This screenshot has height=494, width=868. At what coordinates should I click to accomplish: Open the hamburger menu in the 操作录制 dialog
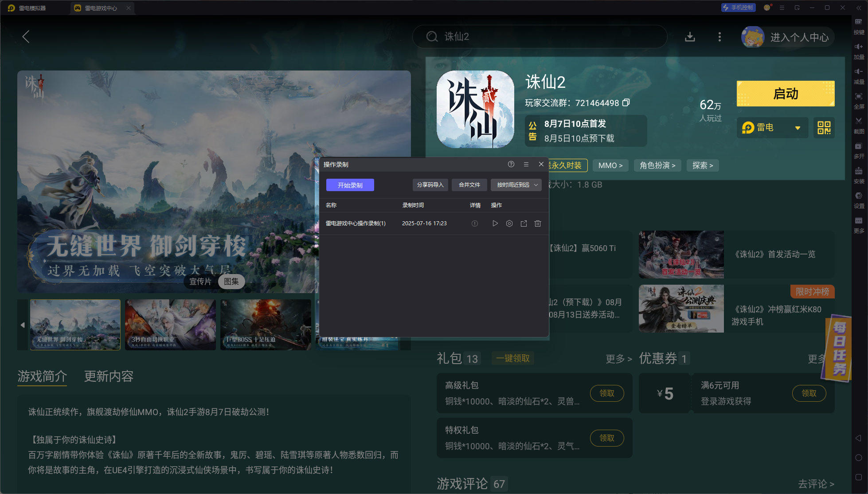[x=526, y=164]
